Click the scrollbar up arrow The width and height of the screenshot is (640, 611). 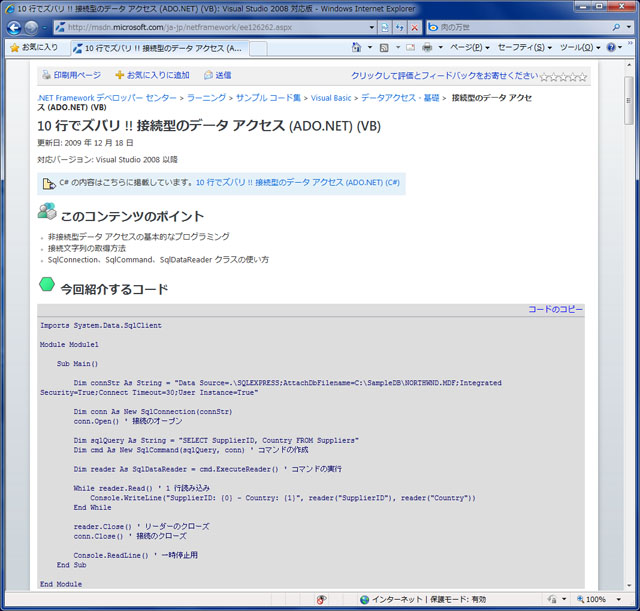click(629, 65)
